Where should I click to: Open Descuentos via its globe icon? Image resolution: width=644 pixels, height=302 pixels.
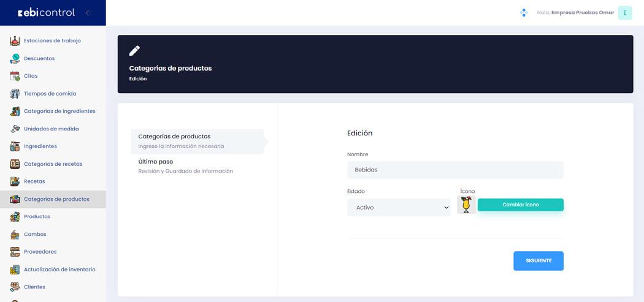pos(15,59)
